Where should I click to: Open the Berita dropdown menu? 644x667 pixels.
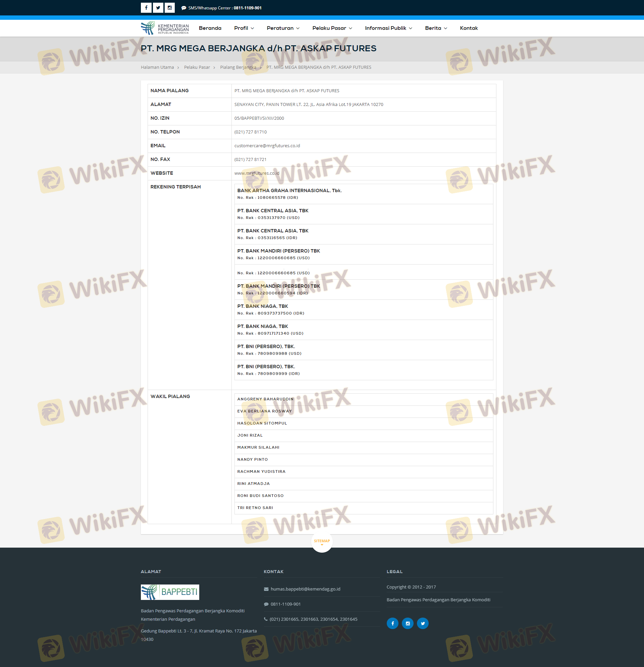pos(436,28)
